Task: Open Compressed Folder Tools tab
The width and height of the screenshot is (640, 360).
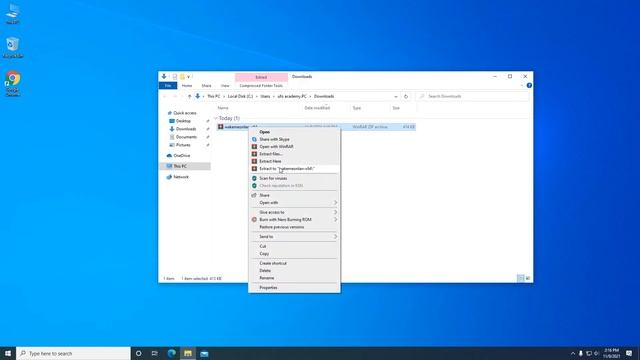Action: click(261, 86)
